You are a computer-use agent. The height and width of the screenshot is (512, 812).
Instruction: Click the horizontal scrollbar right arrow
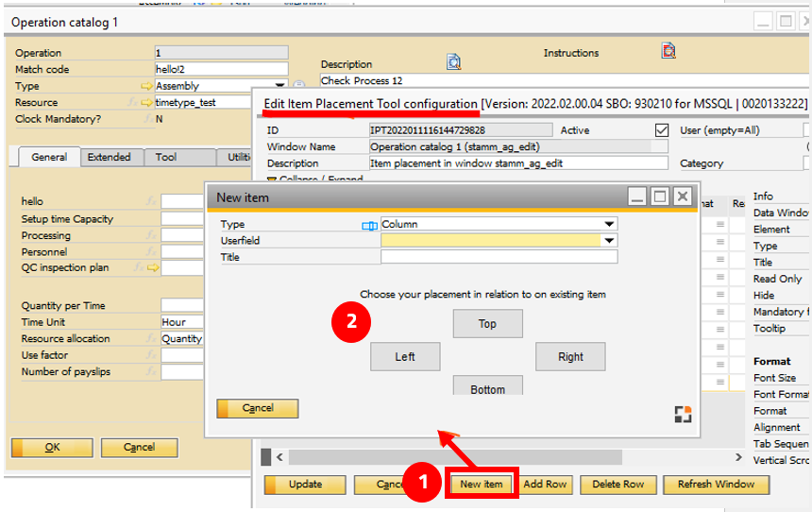coord(738,457)
